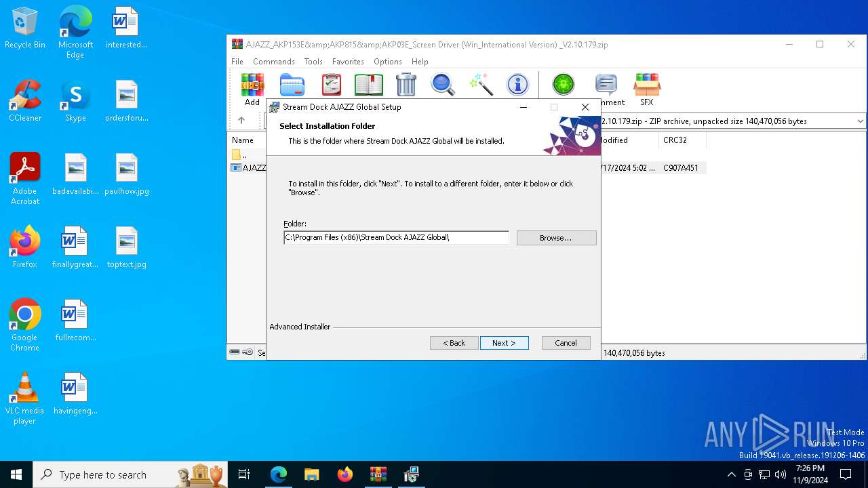This screenshot has height=488, width=868.
Task: Open the volume control in system tray
Action: click(781, 474)
